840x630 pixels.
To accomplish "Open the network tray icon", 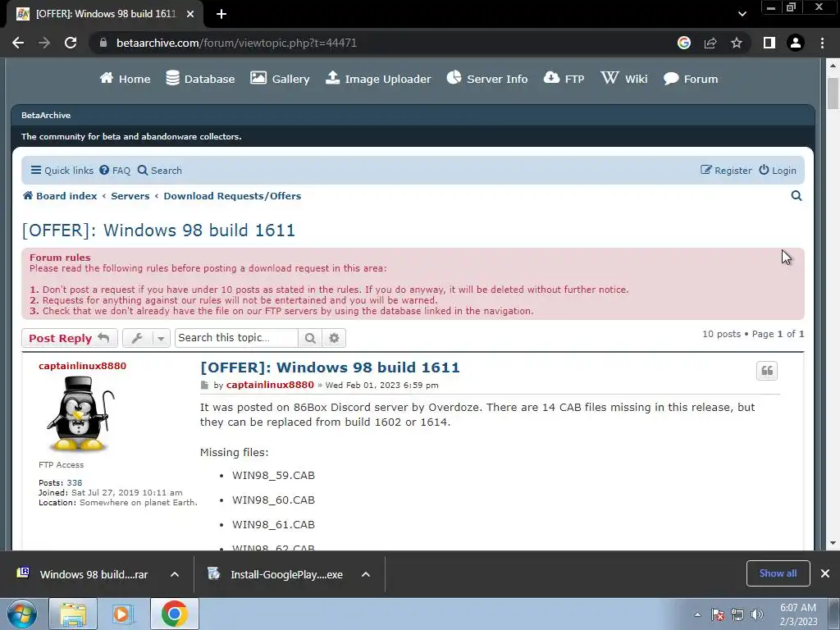I will coord(737,614).
